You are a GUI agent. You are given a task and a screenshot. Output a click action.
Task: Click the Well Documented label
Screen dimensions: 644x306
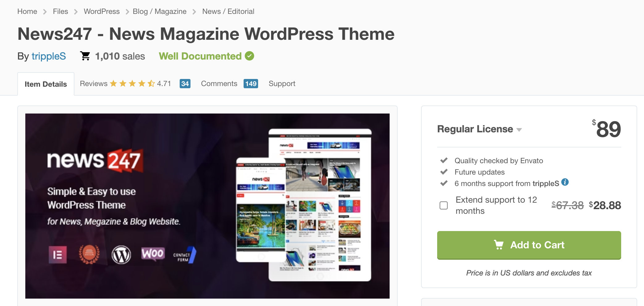200,56
